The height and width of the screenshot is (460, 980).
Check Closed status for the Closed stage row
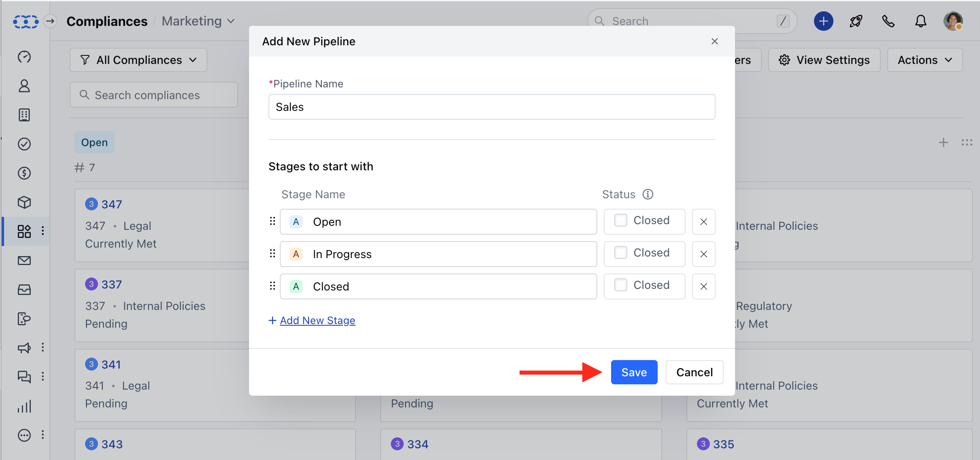621,285
